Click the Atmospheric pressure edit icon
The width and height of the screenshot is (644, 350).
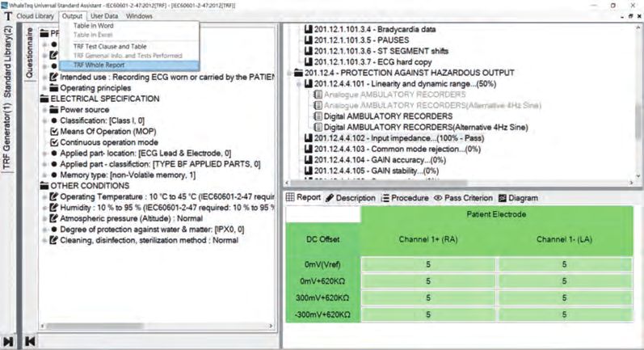click(x=54, y=218)
